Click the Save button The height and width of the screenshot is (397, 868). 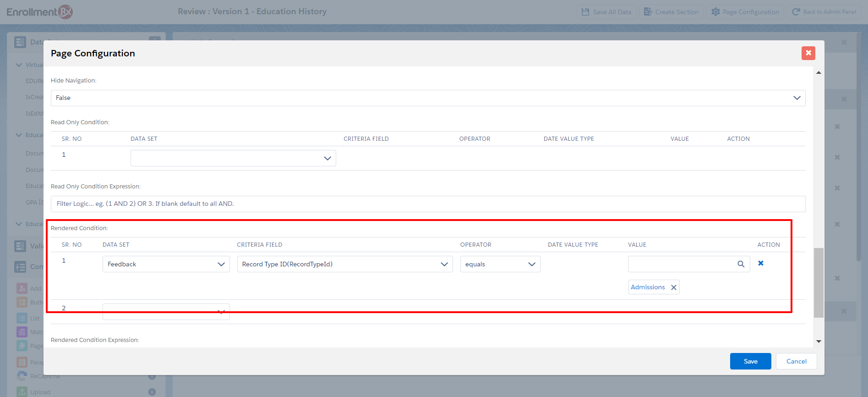pyautogui.click(x=750, y=361)
